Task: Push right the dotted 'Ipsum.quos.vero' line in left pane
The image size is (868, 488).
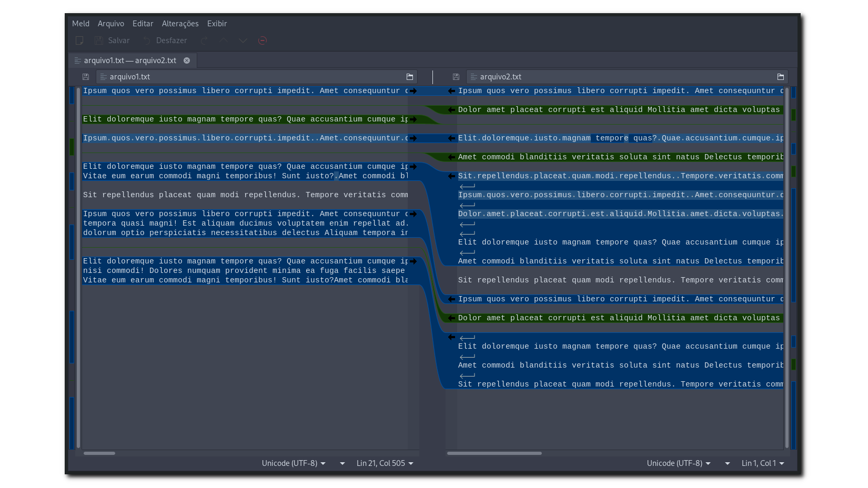Action: pyautogui.click(x=413, y=138)
